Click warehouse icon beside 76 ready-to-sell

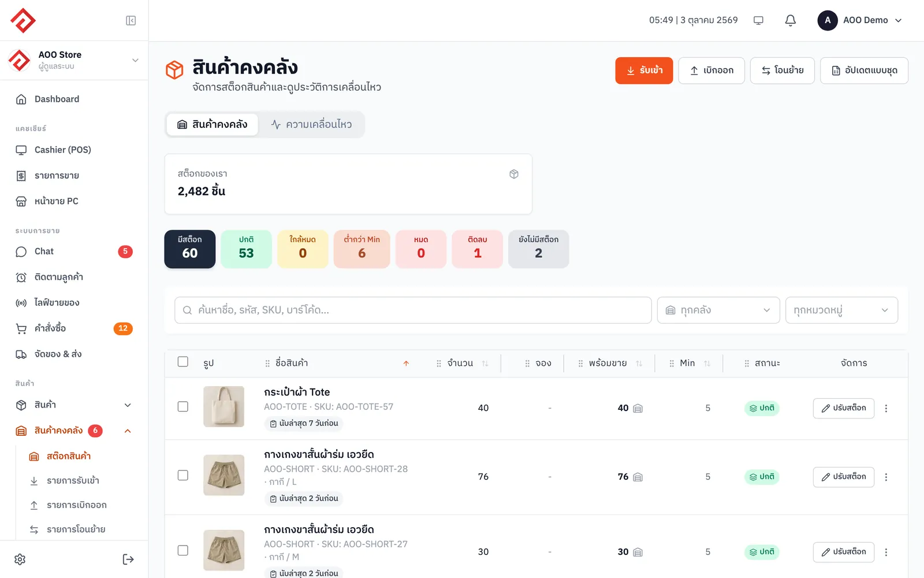(x=638, y=477)
